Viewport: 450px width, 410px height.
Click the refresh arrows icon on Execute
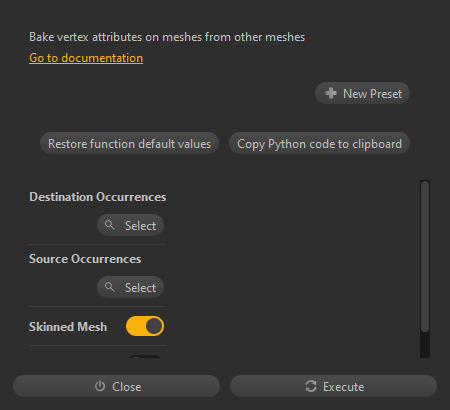tap(311, 386)
